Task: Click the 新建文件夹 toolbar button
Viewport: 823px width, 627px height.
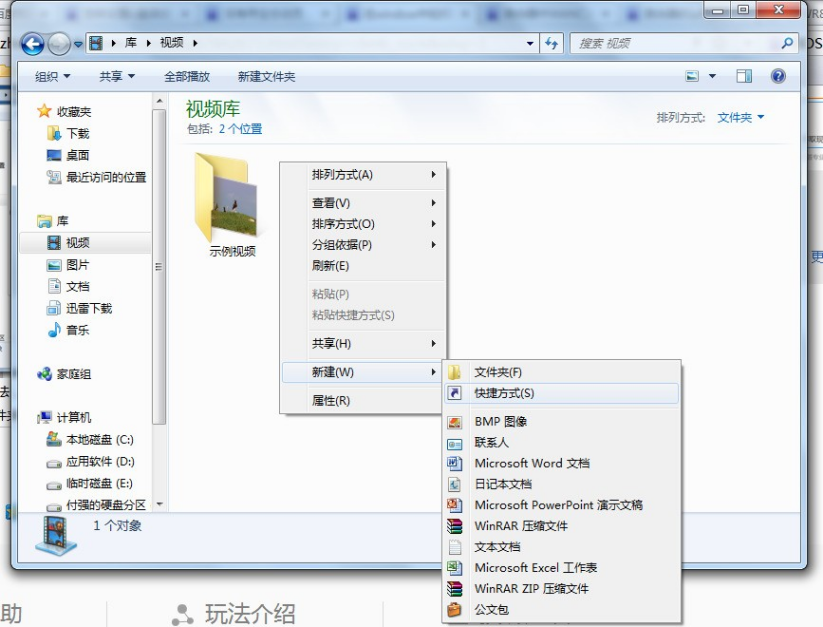Action: click(263, 75)
